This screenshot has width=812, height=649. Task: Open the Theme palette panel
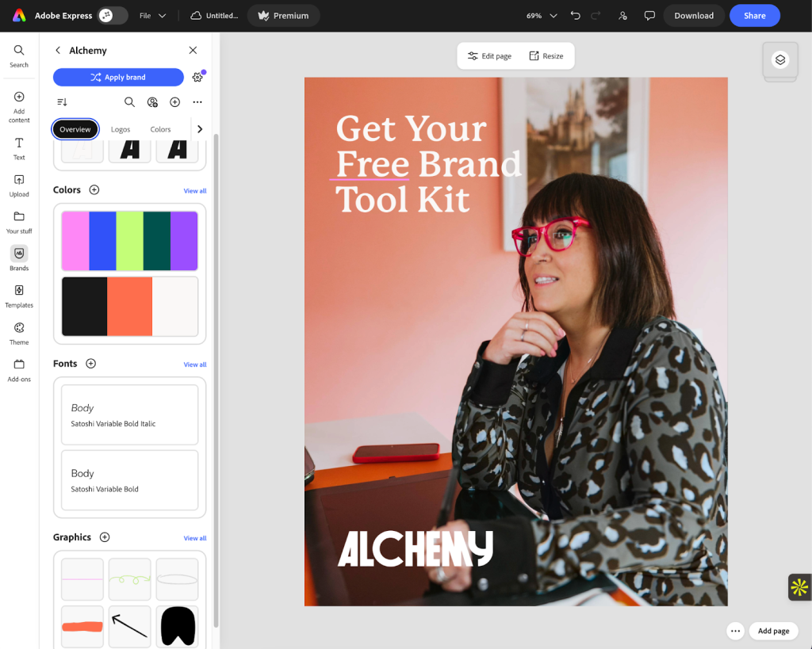tap(19, 334)
